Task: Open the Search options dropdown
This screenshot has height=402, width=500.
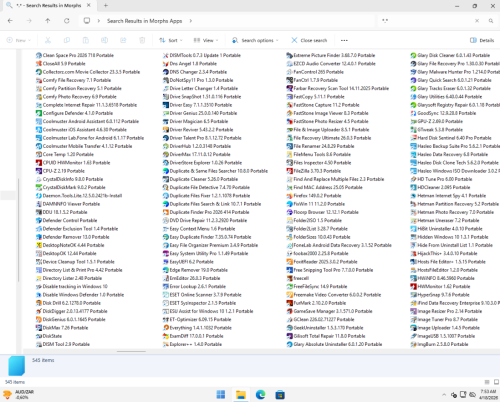Action: pos(255,40)
